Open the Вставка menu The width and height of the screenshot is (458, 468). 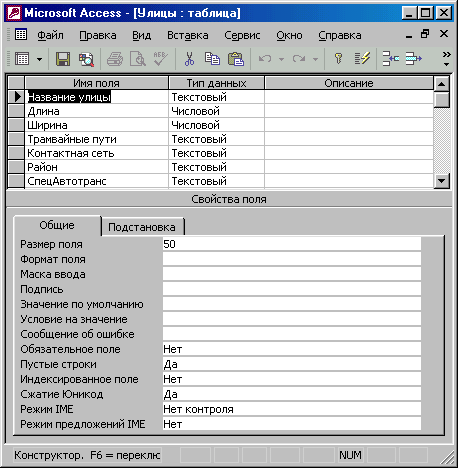tap(188, 35)
